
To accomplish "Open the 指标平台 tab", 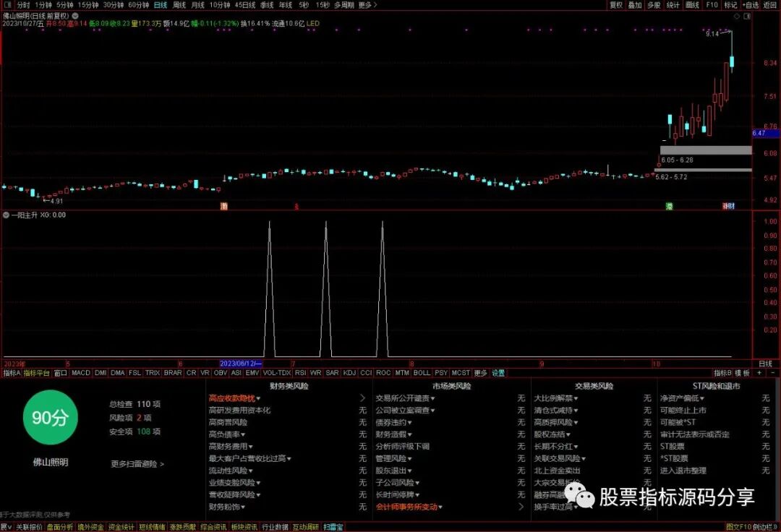I will pyautogui.click(x=37, y=373).
